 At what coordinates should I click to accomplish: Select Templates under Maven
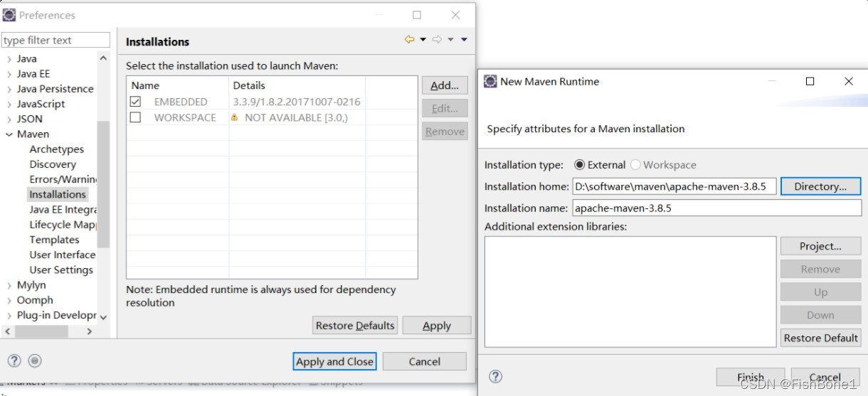(x=54, y=240)
